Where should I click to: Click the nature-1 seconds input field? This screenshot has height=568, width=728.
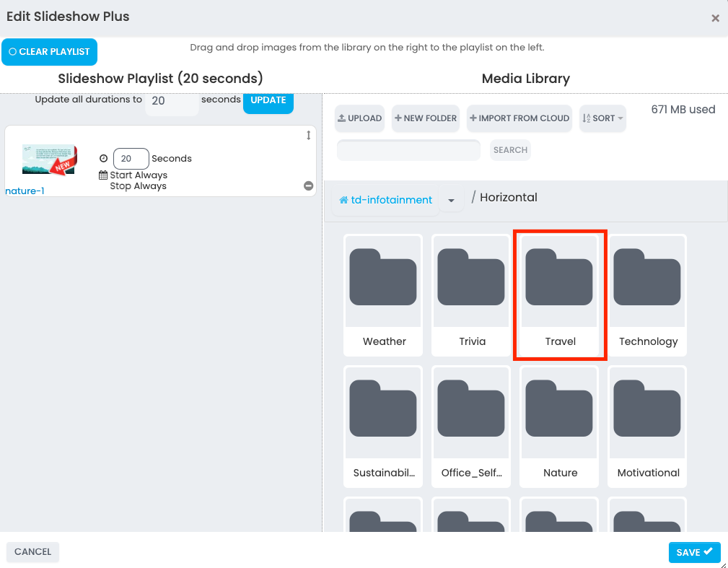click(x=131, y=158)
